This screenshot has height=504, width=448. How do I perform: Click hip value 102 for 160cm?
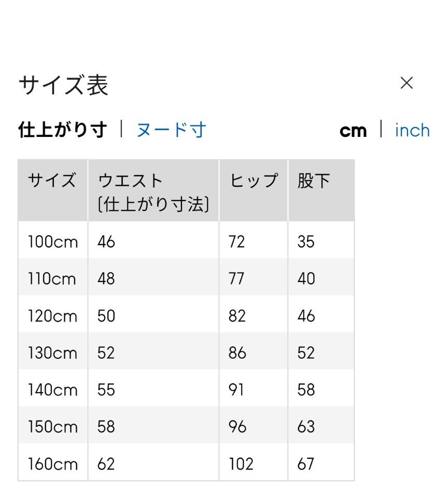(x=241, y=464)
